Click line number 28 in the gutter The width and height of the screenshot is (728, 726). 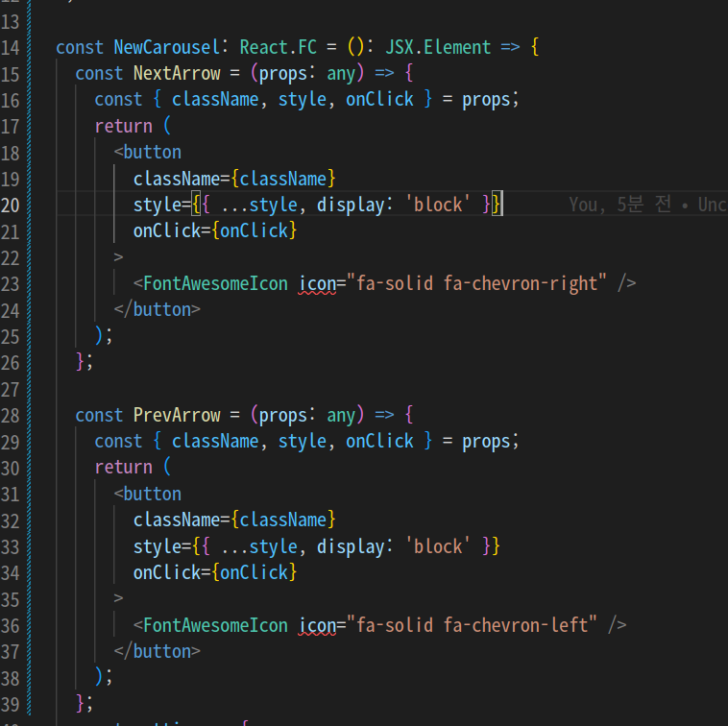coord(11,416)
